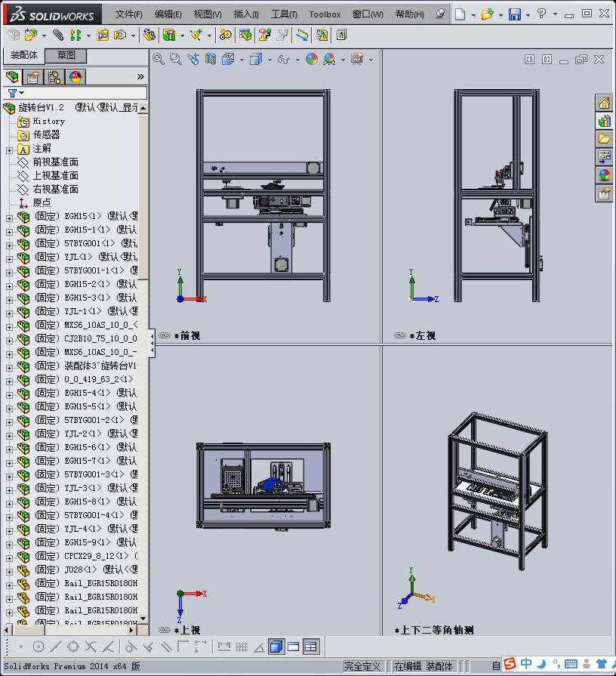Click the tree scrollbar down arrow

(x=143, y=619)
